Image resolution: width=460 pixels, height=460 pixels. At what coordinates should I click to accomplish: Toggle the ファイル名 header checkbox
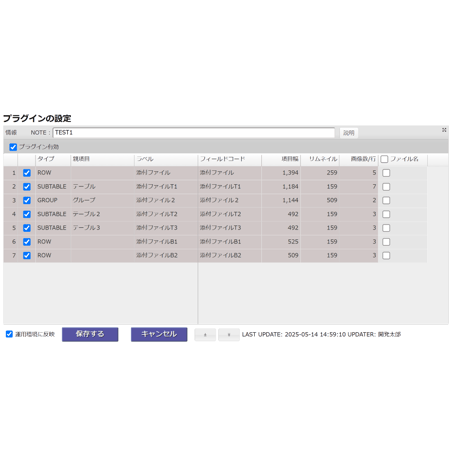tap(384, 159)
